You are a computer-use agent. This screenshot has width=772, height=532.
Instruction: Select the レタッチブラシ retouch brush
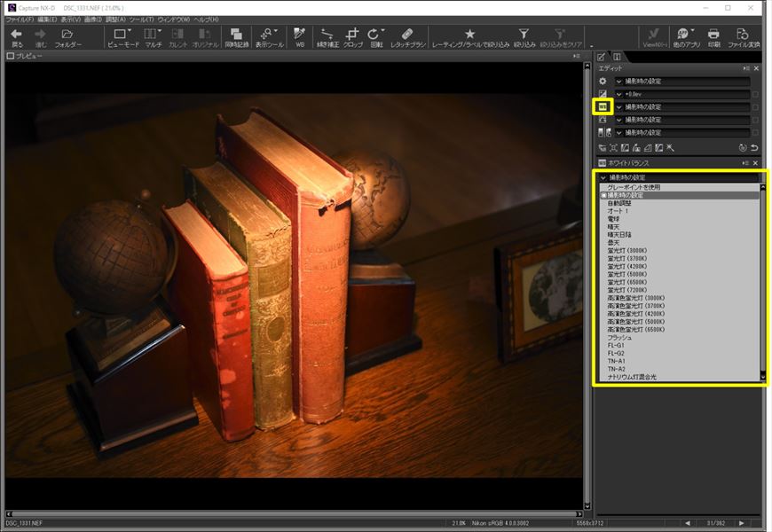point(407,37)
